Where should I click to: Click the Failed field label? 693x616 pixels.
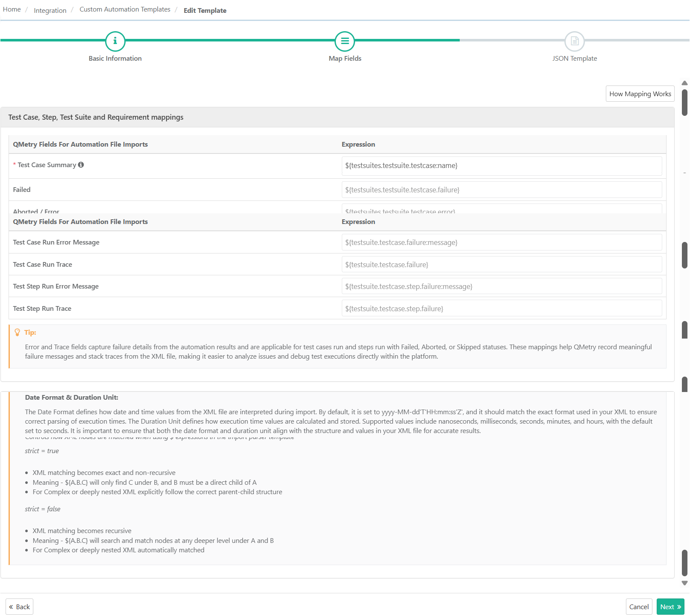pos(22,190)
